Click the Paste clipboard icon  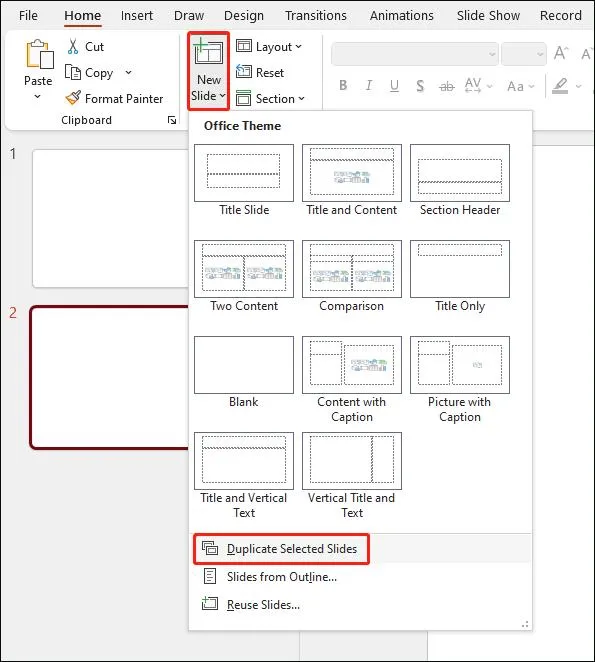tap(40, 54)
